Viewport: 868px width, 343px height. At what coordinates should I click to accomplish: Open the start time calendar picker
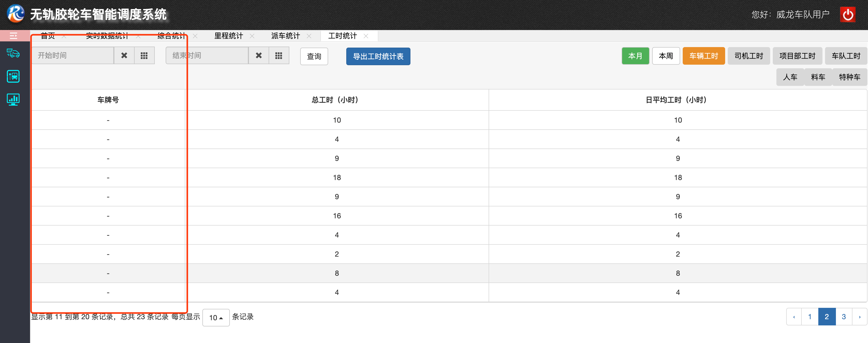point(144,56)
